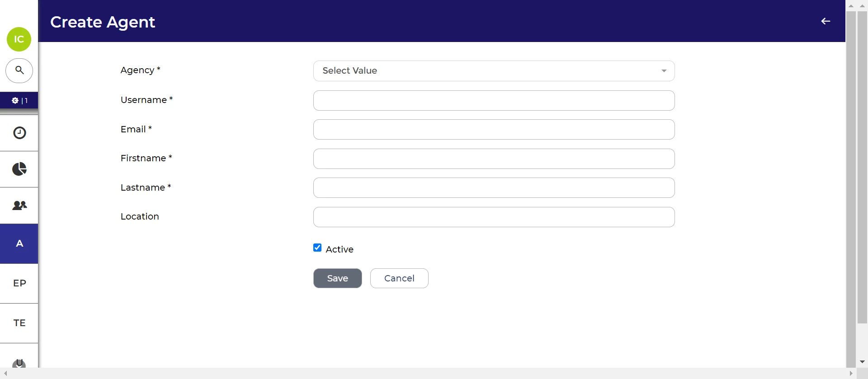Open the search magnifier in sidebar
This screenshot has width=868, height=379.
coord(19,70)
